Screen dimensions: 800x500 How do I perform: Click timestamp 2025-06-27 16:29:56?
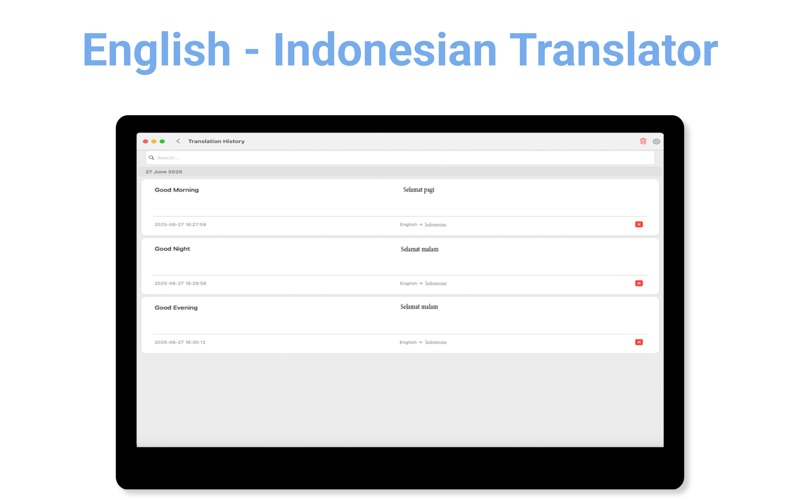tap(180, 283)
